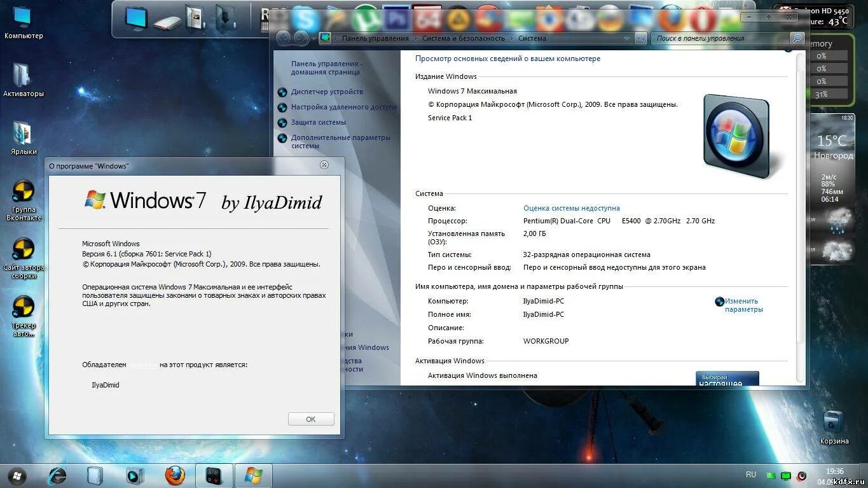
Task: Expand the chevron after Система и безопасность breadcrumb
Action: [511, 38]
